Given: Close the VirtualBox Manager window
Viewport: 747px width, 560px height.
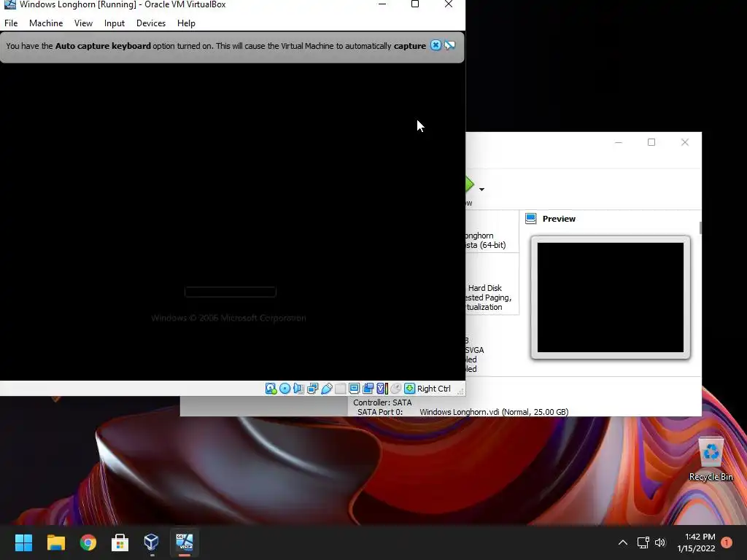Looking at the screenshot, I should [684, 142].
